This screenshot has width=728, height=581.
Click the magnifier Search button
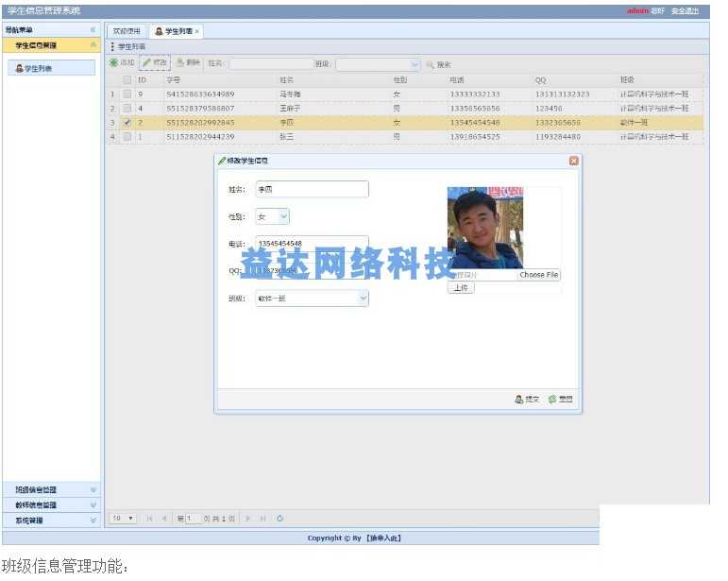439,64
